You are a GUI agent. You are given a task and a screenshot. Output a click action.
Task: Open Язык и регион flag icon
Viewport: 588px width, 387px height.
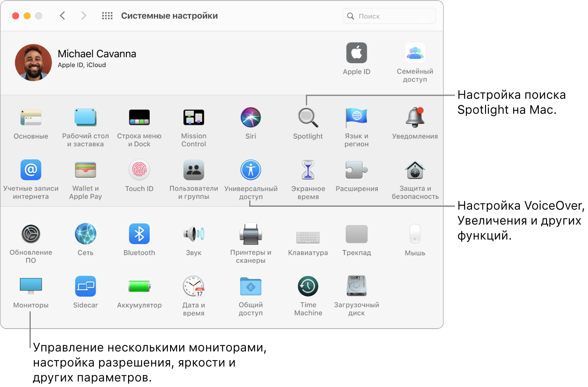[x=356, y=117]
